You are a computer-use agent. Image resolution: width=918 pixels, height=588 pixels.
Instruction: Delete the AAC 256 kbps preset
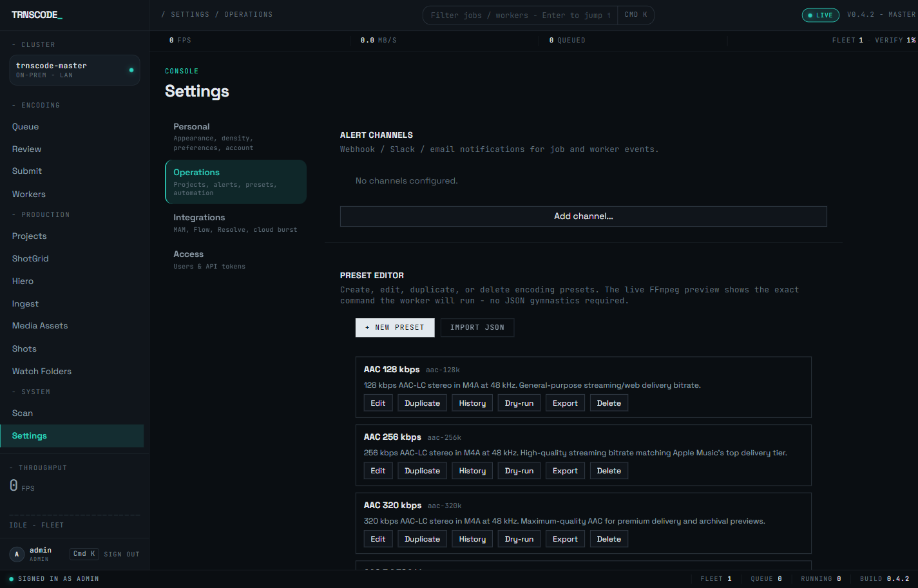609,471
